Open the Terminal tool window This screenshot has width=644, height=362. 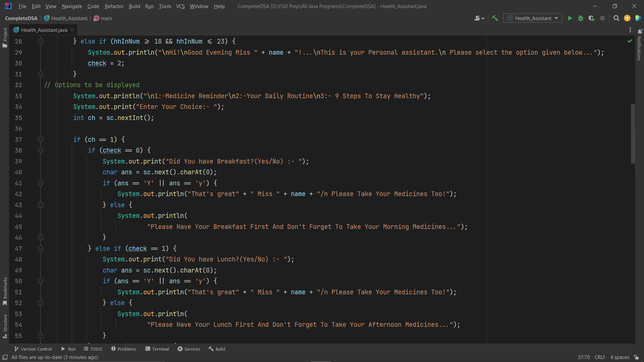pyautogui.click(x=157, y=349)
